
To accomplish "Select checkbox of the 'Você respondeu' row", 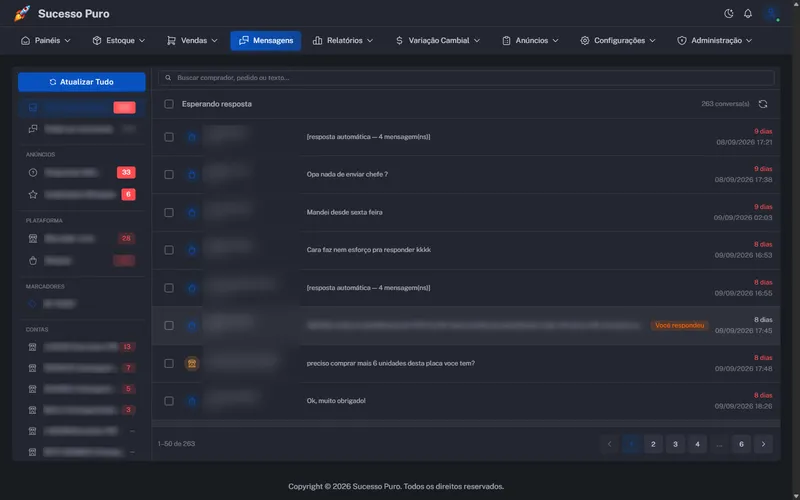I will 169,326.
